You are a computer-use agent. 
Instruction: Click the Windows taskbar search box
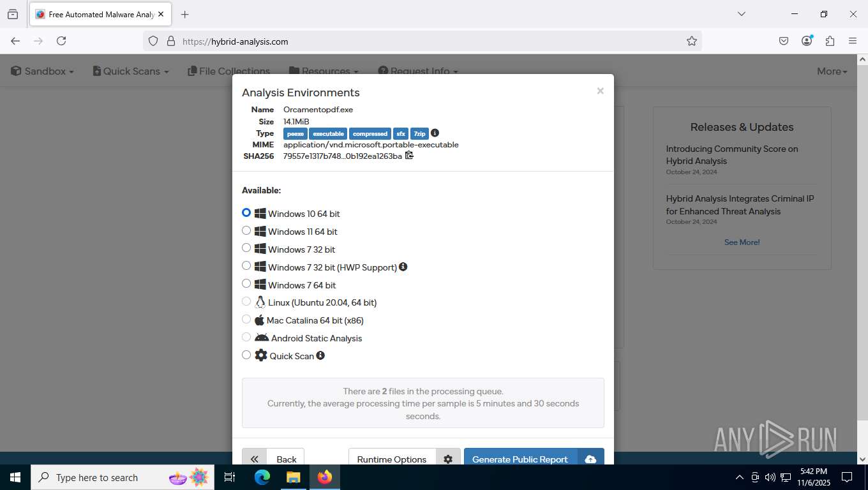(x=121, y=477)
